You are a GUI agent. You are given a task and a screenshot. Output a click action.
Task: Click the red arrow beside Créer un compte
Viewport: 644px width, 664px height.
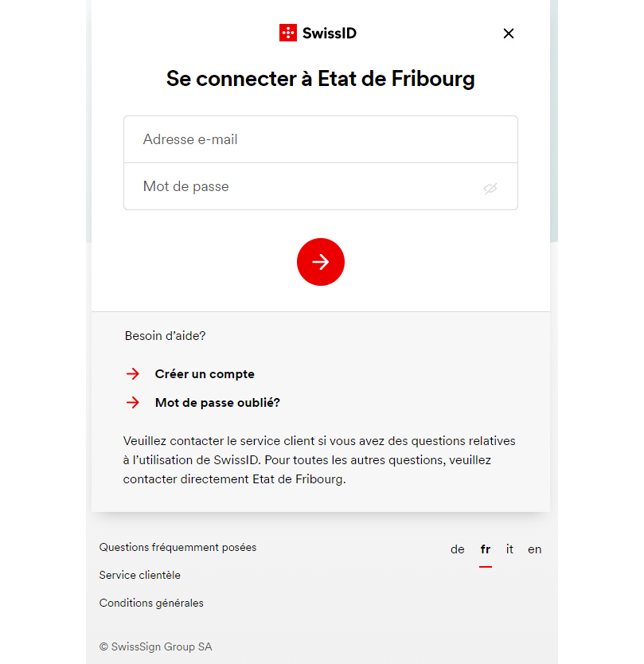coord(133,374)
